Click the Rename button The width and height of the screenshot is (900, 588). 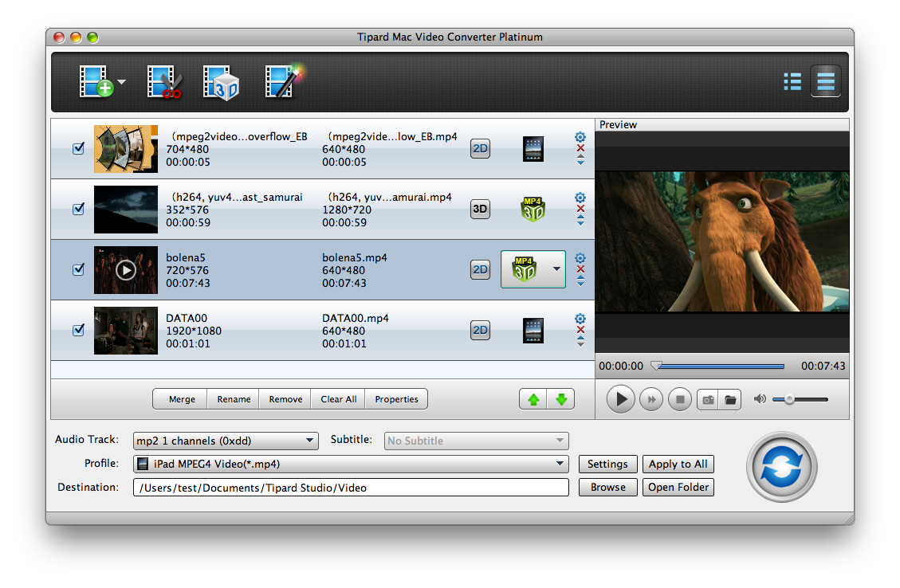coord(234,399)
